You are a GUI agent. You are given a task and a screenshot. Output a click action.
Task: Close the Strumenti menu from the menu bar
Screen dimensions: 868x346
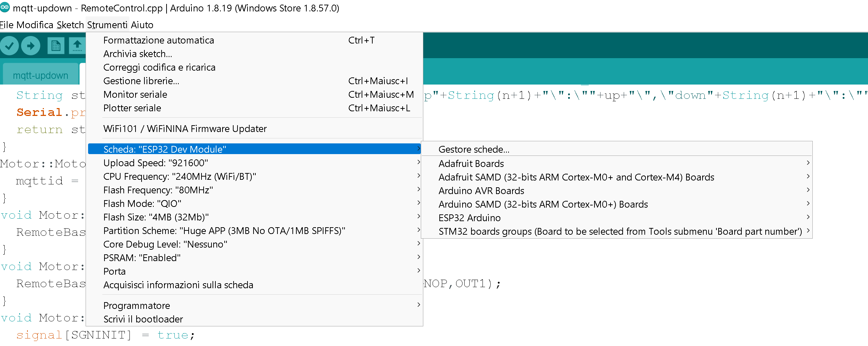(107, 25)
